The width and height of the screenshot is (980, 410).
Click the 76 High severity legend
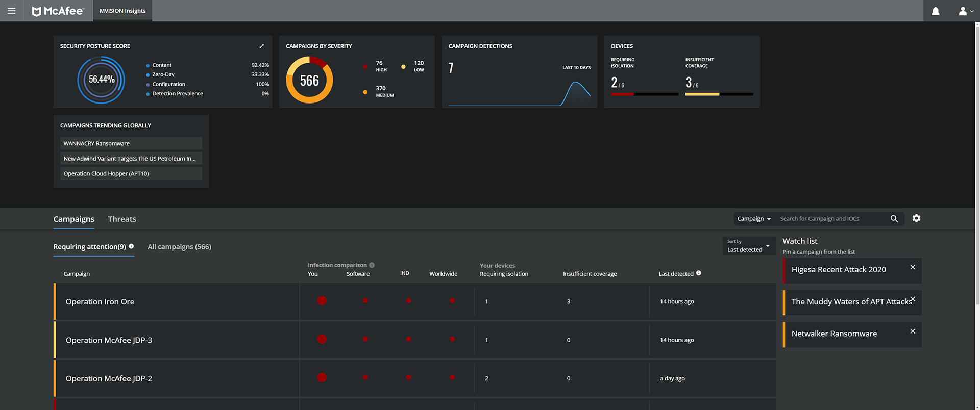(375, 66)
